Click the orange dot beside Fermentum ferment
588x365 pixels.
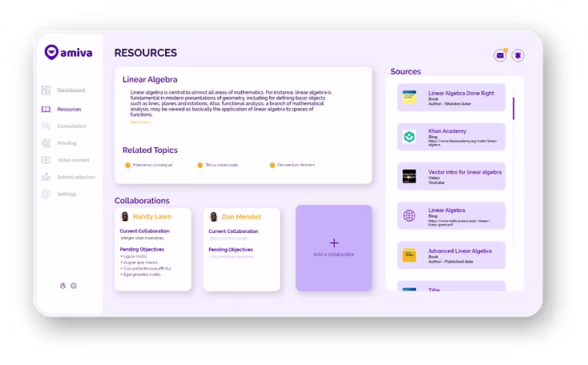pyautogui.click(x=272, y=165)
